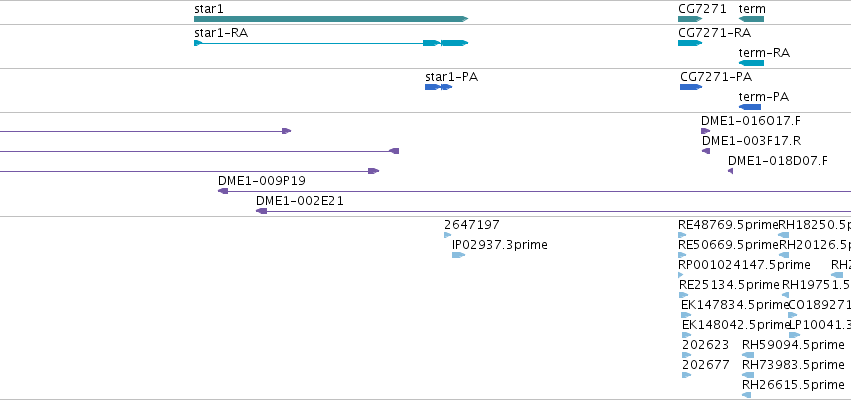
Task: Select the star1 gene bar
Action: 331,19
